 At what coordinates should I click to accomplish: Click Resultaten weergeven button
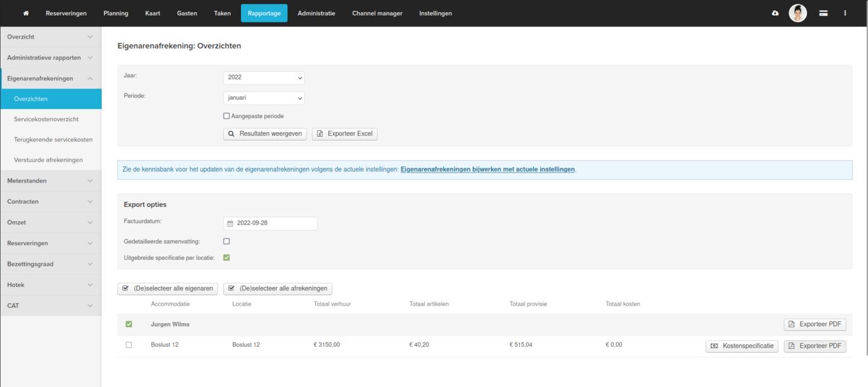tap(265, 134)
